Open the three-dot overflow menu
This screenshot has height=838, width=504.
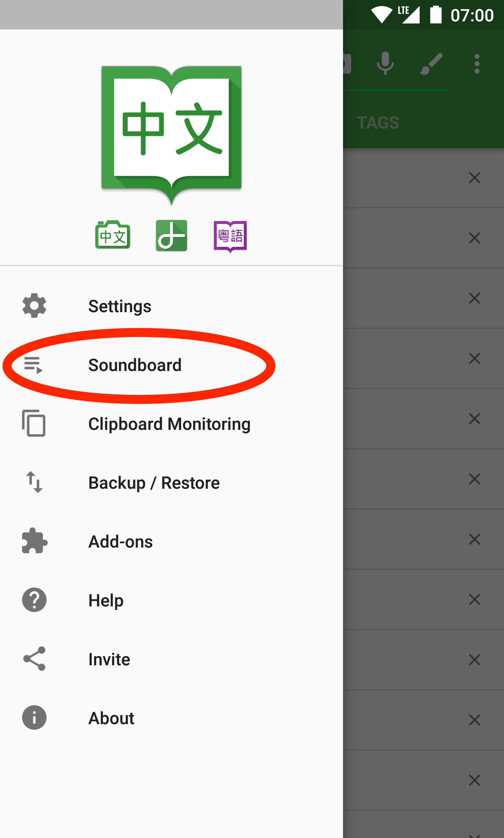pyautogui.click(x=477, y=64)
